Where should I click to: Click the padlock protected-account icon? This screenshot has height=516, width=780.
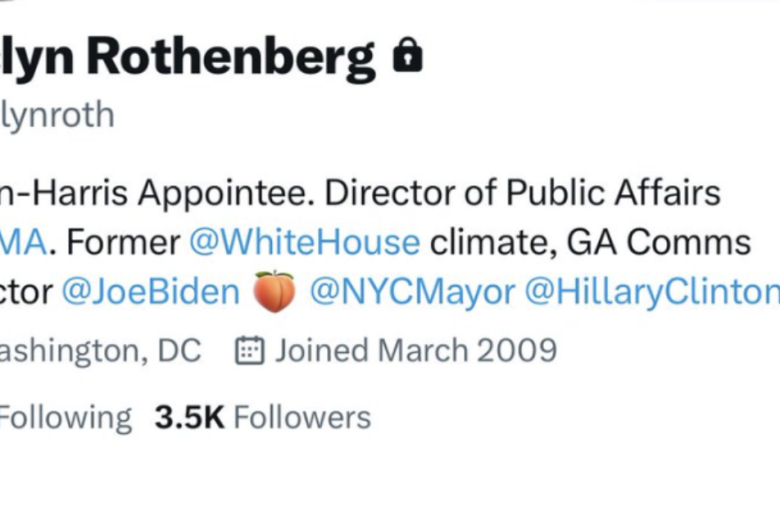(x=407, y=56)
